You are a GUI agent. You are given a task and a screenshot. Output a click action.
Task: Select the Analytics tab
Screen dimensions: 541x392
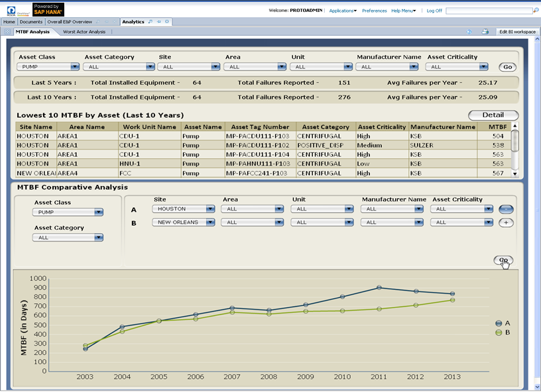click(x=133, y=22)
